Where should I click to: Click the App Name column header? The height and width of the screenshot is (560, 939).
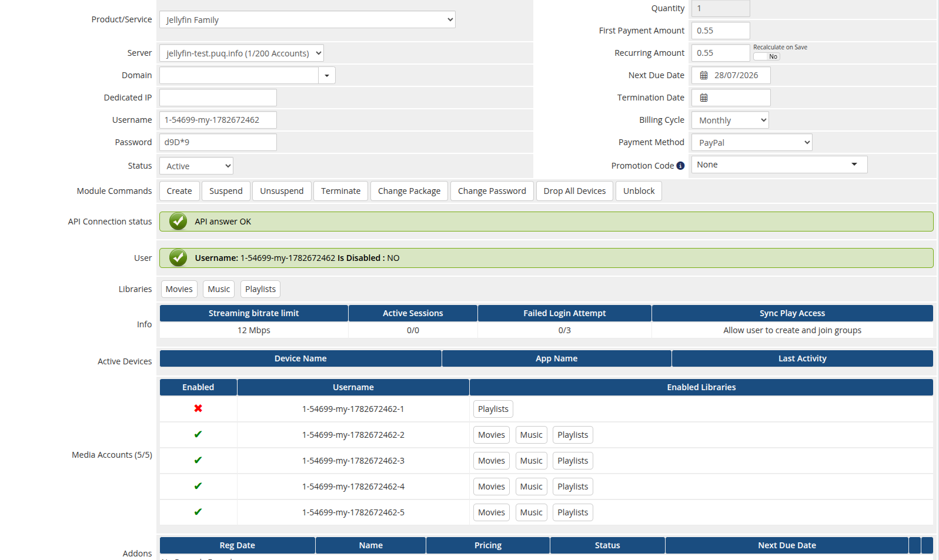[x=556, y=358]
